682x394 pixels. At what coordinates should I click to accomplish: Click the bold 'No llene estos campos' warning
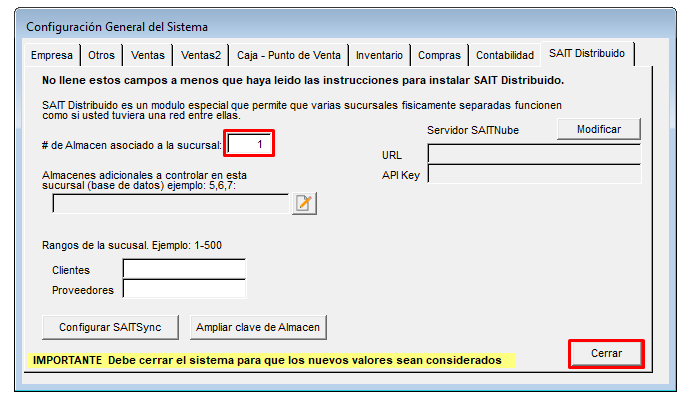pyautogui.click(x=303, y=80)
